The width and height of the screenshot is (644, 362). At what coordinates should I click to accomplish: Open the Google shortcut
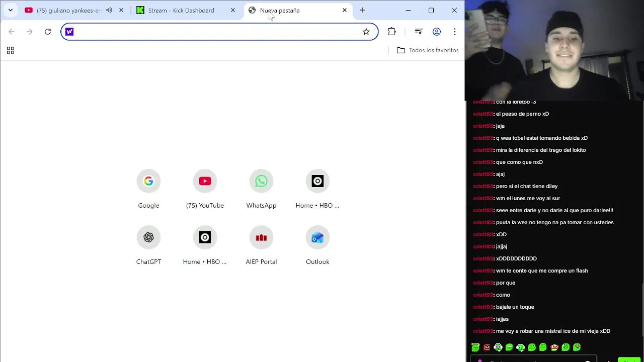tap(148, 190)
